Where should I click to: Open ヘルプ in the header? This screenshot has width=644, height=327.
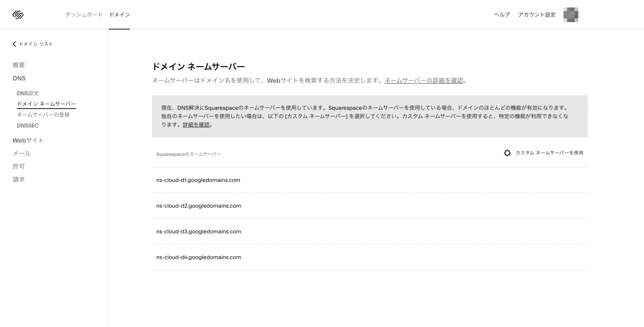point(502,14)
